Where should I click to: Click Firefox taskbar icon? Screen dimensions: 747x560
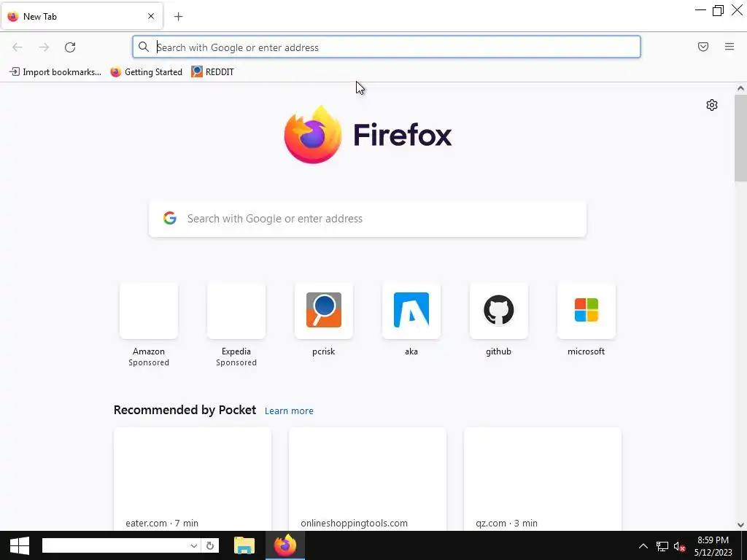[285, 545]
